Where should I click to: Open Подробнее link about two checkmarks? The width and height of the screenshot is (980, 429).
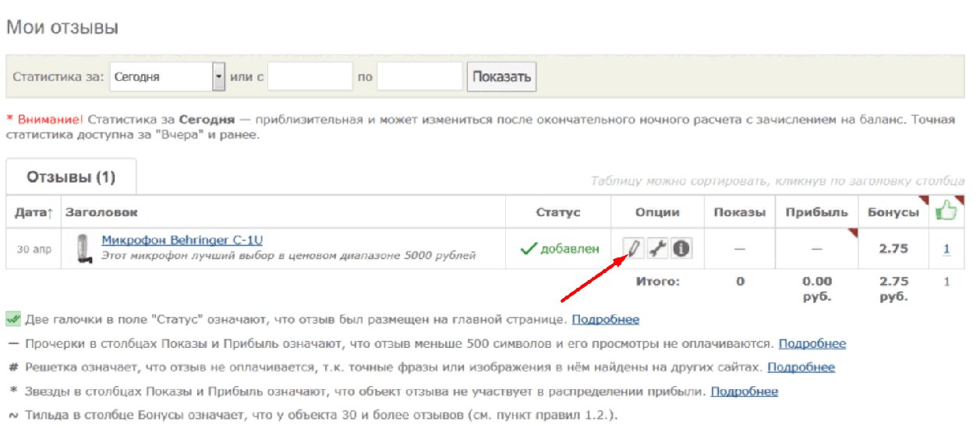tap(606, 320)
